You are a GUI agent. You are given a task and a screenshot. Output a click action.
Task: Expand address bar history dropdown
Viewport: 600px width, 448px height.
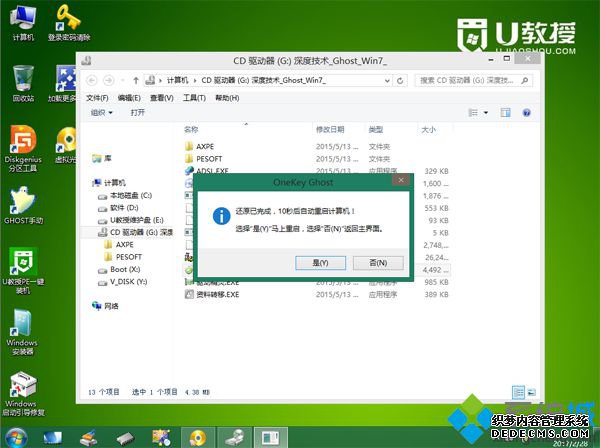(x=387, y=81)
